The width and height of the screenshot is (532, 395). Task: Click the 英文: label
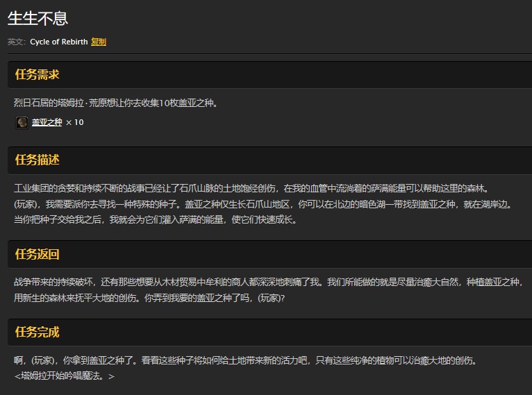17,42
